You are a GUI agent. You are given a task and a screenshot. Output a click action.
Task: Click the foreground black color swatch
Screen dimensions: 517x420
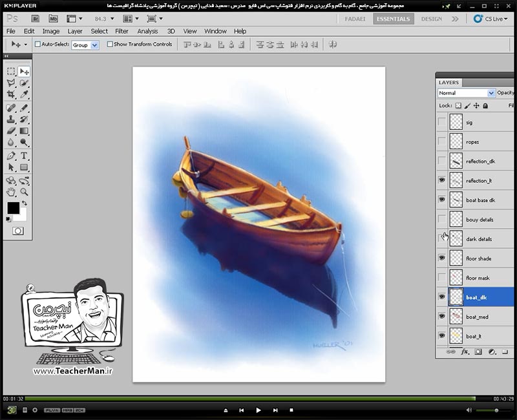pyautogui.click(x=13, y=208)
